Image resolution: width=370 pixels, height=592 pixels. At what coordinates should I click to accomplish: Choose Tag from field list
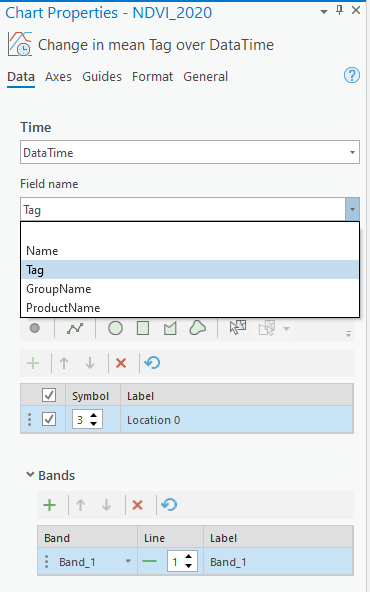point(190,270)
